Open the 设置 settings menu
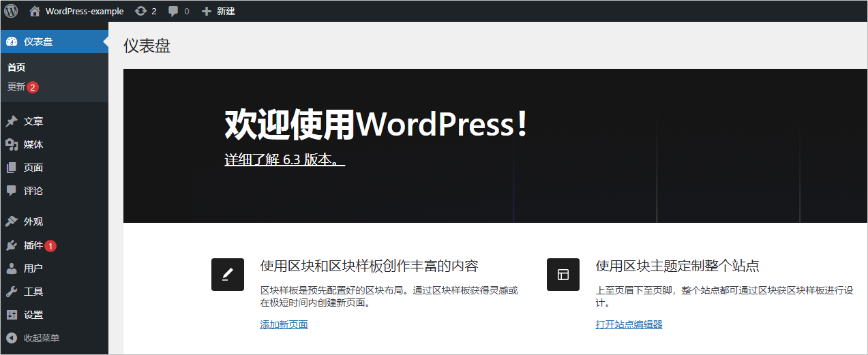This screenshot has height=355, width=868. [33, 315]
